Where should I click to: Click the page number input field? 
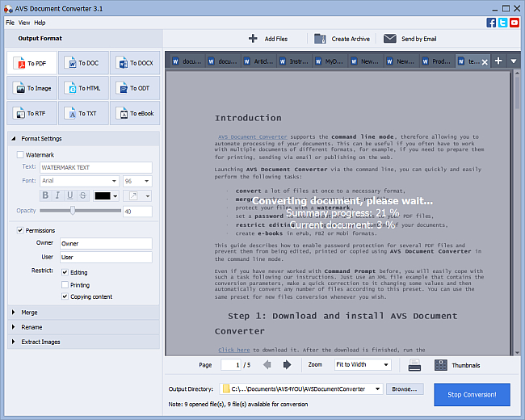click(x=231, y=364)
